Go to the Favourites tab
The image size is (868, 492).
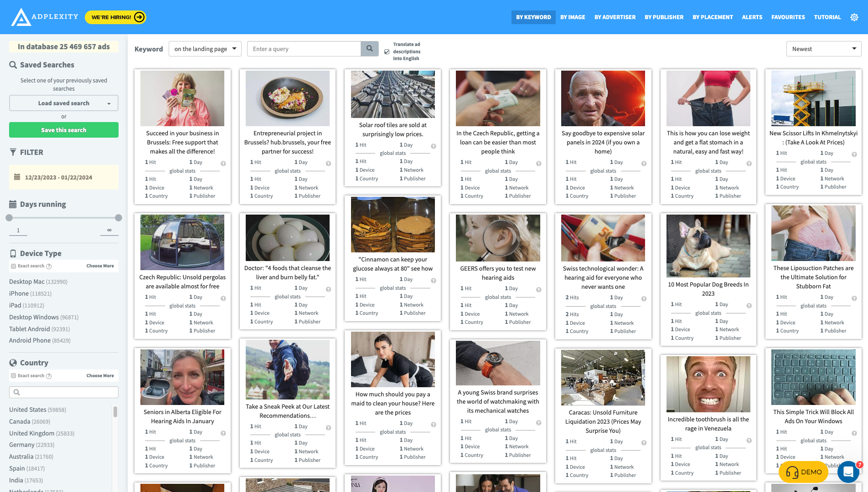[788, 17]
